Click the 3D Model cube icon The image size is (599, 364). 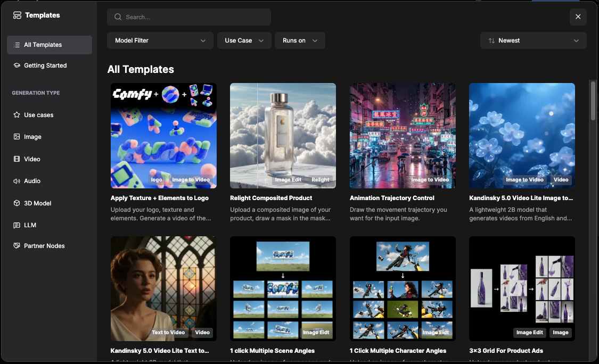(x=17, y=203)
